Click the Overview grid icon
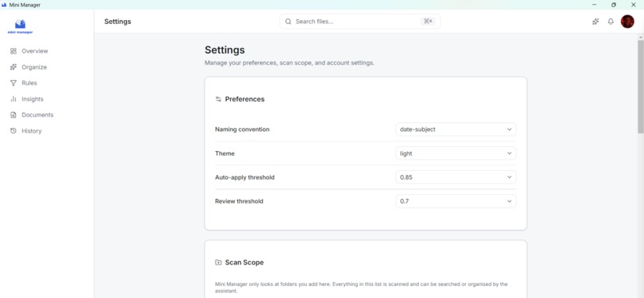The height and width of the screenshot is (298, 644). click(x=14, y=51)
